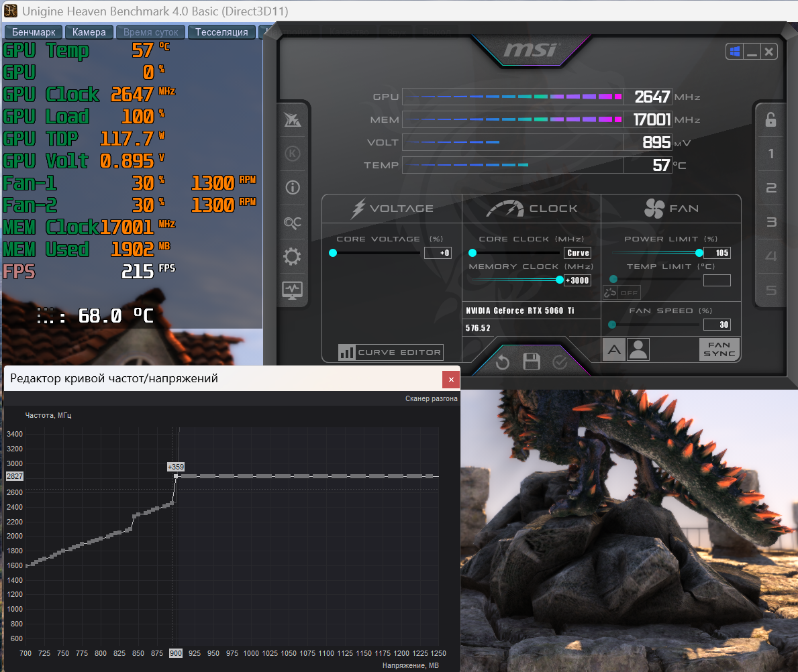The height and width of the screenshot is (672, 798).
Task: Click the fan speed slider handle
Action: pos(612,325)
